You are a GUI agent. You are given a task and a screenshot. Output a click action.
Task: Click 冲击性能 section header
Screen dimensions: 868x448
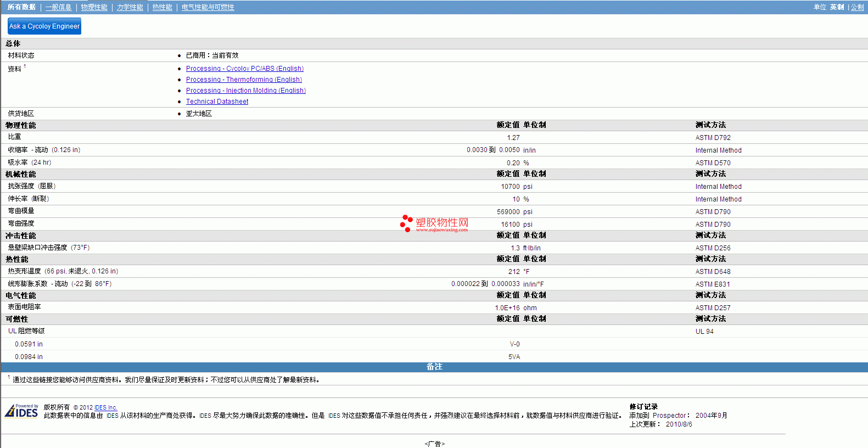[x=21, y=236]
